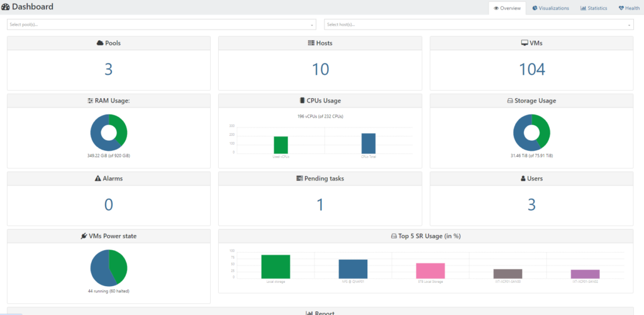Click the tasks icon beside Pending tasks
The width and height of the screenshot is (644, 315).
[x=299, y=179]
